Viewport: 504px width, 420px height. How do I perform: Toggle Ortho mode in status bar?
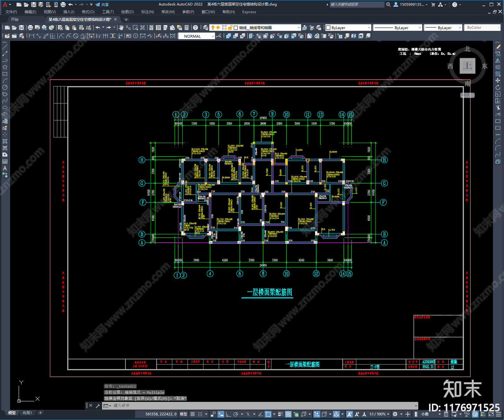coord(228,414)
